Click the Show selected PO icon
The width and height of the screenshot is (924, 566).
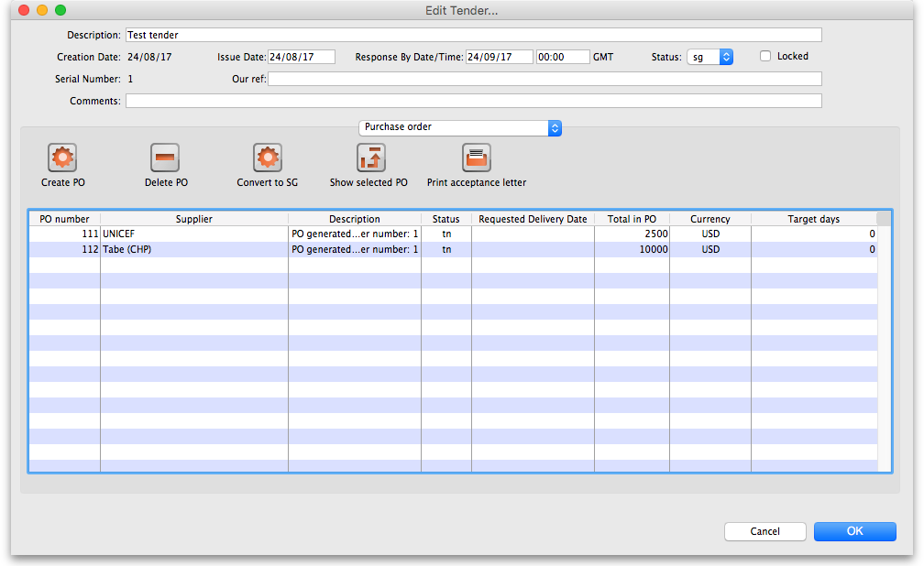371,158
